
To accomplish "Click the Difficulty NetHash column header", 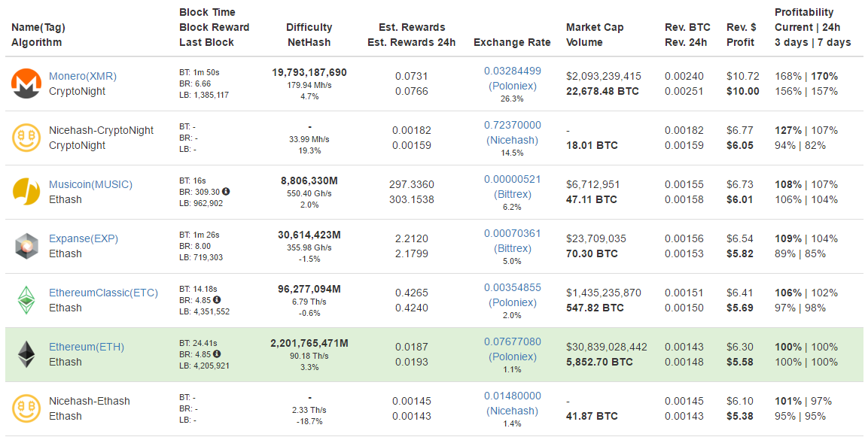I will pyautogui.click(x=309, y=35).
